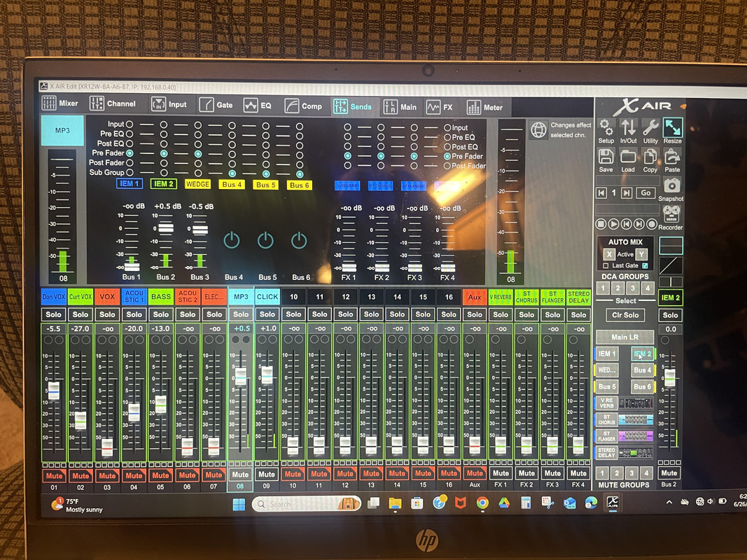
Task: Select Post Fader radio for IEM 1
Action: [x=130, y=163]
